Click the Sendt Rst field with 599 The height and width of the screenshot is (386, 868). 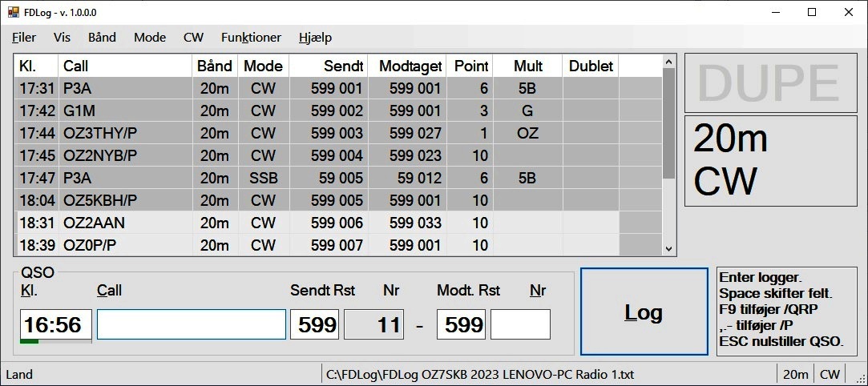click(x=314, y=324)
